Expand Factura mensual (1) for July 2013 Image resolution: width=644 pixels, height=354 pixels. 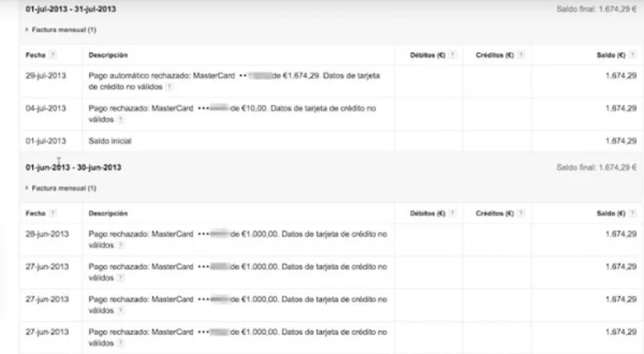61,29
